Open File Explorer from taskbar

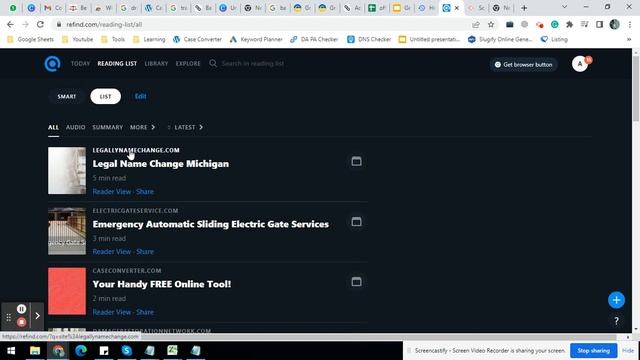click(x=35, y=351)
